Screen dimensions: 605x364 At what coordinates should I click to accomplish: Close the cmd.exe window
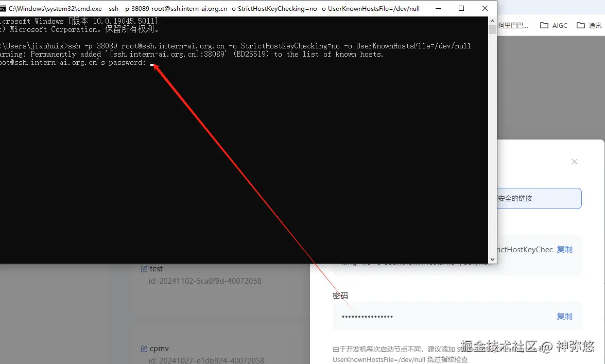click(x=485, y=8)
